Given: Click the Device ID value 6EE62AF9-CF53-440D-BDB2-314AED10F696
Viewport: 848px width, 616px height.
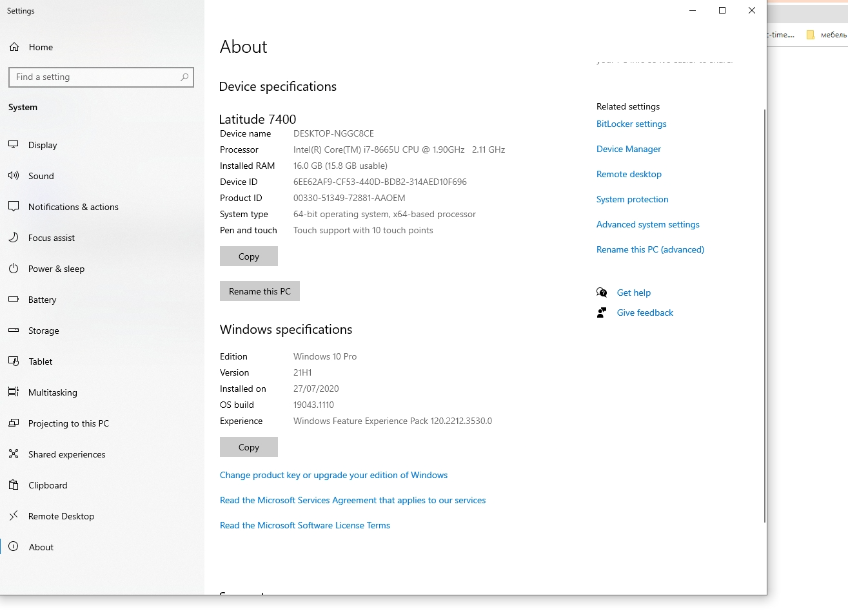Looking at the screenshot, I should click(x=380, y=182).
